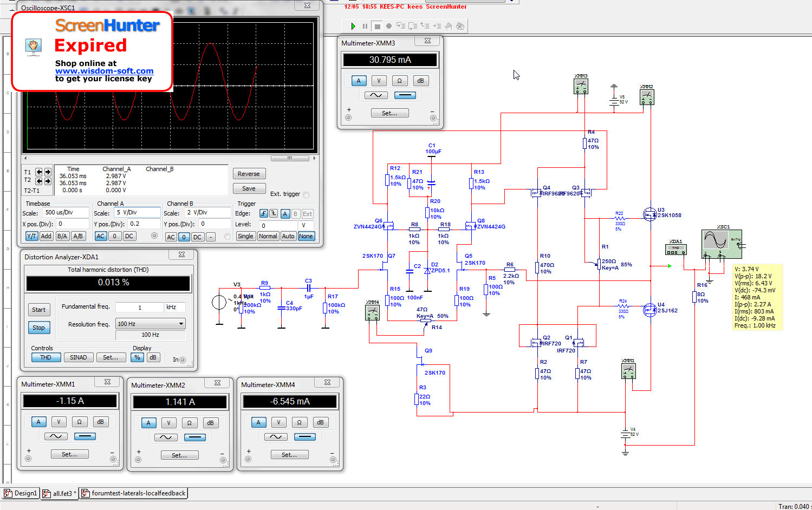Set Channel B coupling to AC
812x510 pixels.
171,237
